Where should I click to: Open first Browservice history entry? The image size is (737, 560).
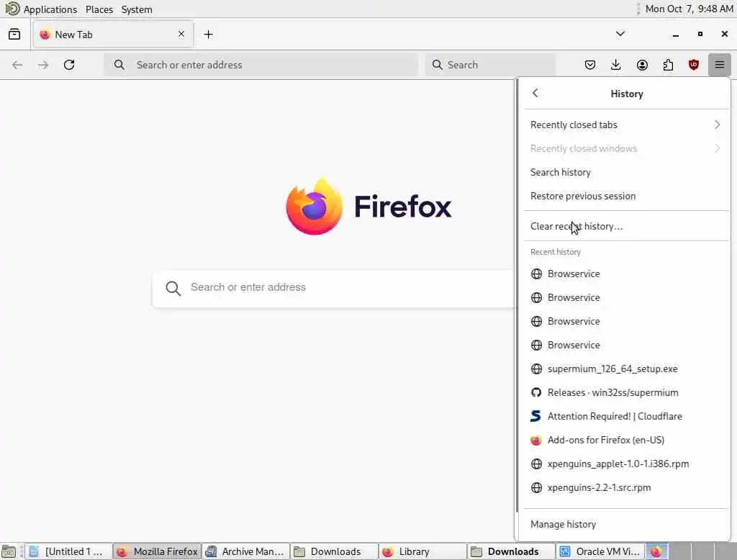(625, 274)
